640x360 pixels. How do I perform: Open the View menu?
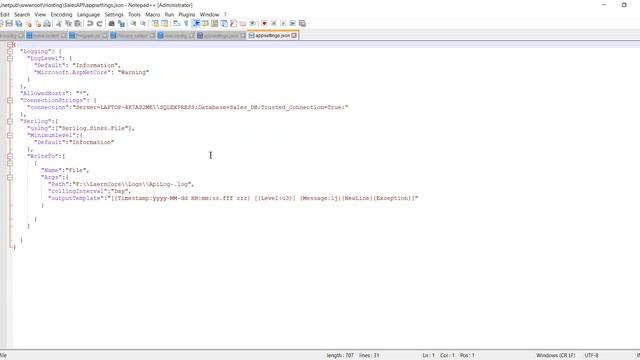click(40, 14)
